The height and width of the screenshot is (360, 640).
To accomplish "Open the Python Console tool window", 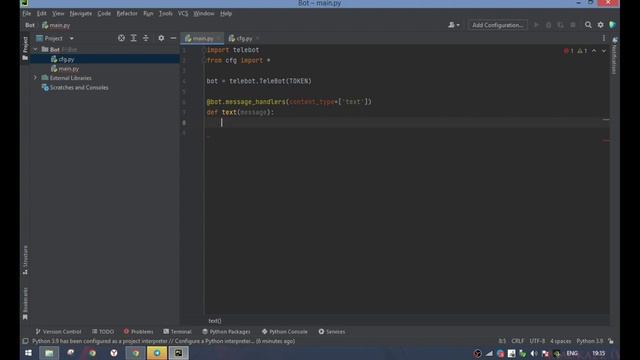I will pyautogui.click(x=284, y=332).
